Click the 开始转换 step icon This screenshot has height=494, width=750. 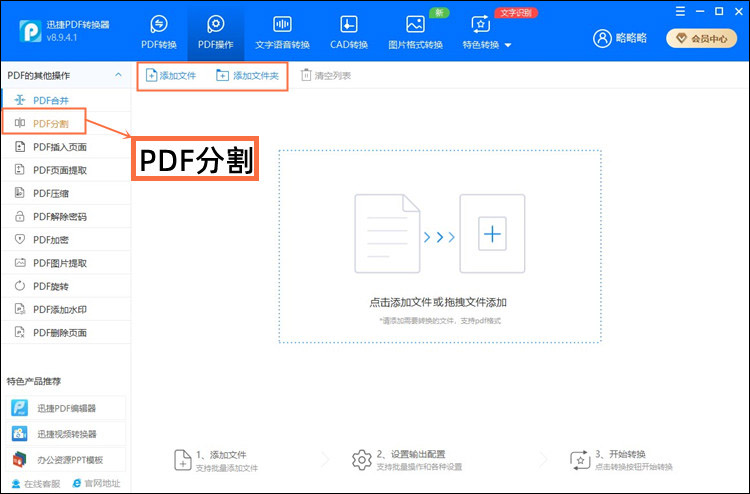(580, 460)
